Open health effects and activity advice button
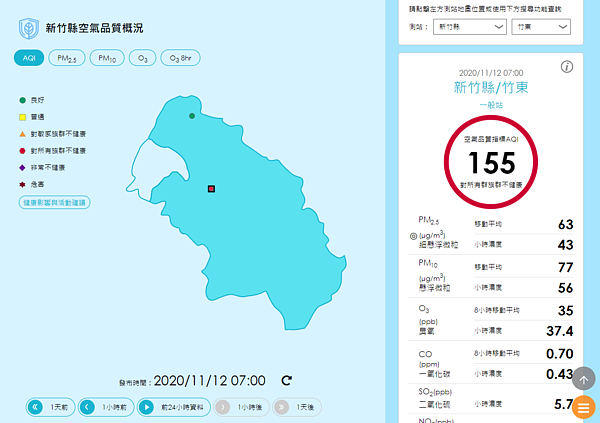This screenshot has width=600, height=423. point(55,203)
